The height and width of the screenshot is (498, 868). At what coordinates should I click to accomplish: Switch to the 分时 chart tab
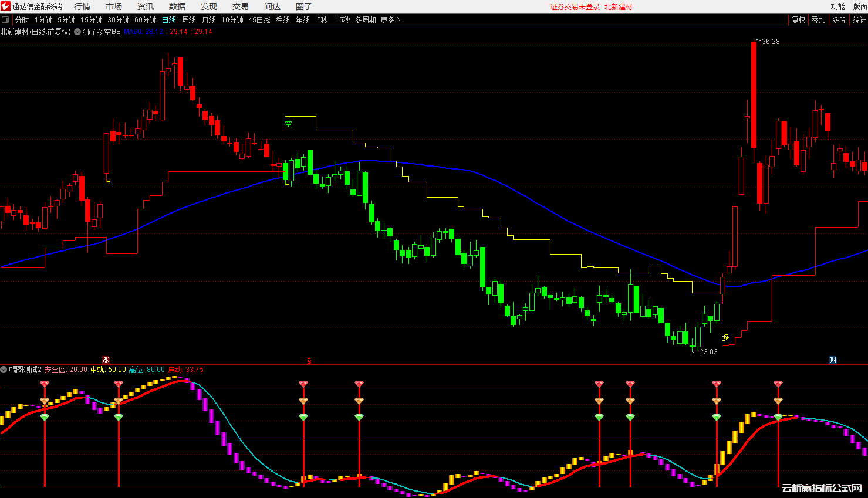point(22,20)
